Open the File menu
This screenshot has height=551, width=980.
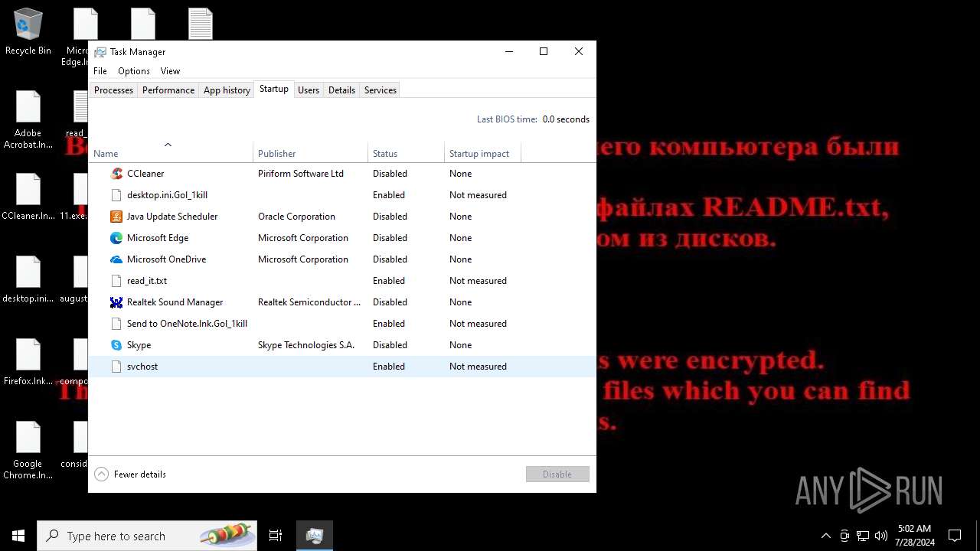pyautogui.click(x=100, y=71)
